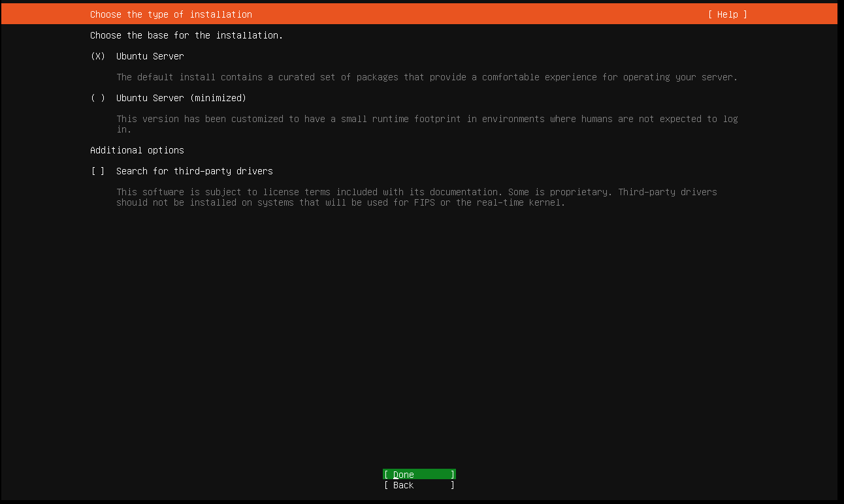The image size is (844, 504).
Task: Click 'Choose the base for the installation.' text
Action: point(187,35)
